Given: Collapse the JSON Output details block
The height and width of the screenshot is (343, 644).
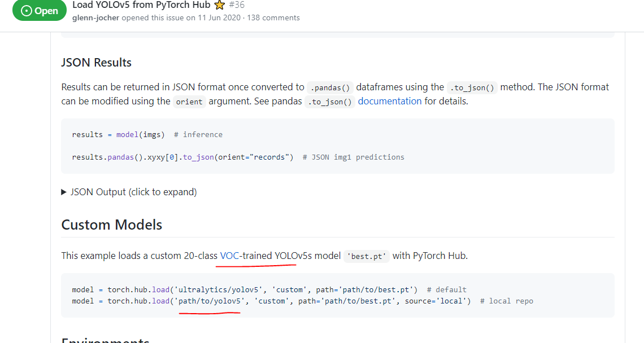Looking at the screenshot, I should (x=133, y=192).
